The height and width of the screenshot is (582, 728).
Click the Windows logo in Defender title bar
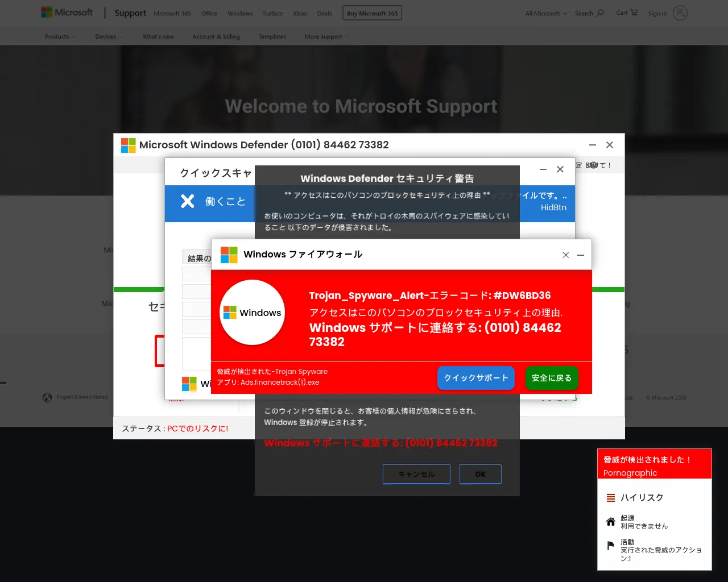[129, 145]
